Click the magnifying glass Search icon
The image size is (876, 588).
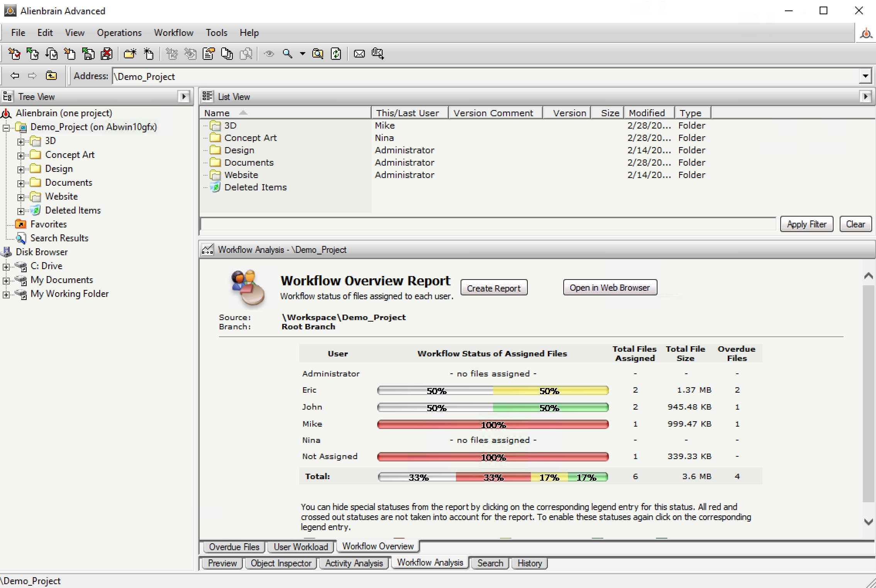pyautogui.click(x=287, y=54)
